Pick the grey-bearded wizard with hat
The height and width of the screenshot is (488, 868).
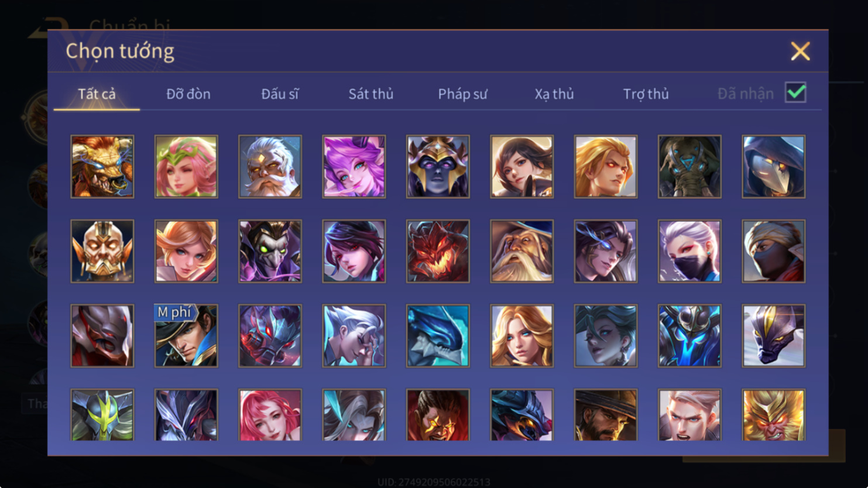click(522, 252)
